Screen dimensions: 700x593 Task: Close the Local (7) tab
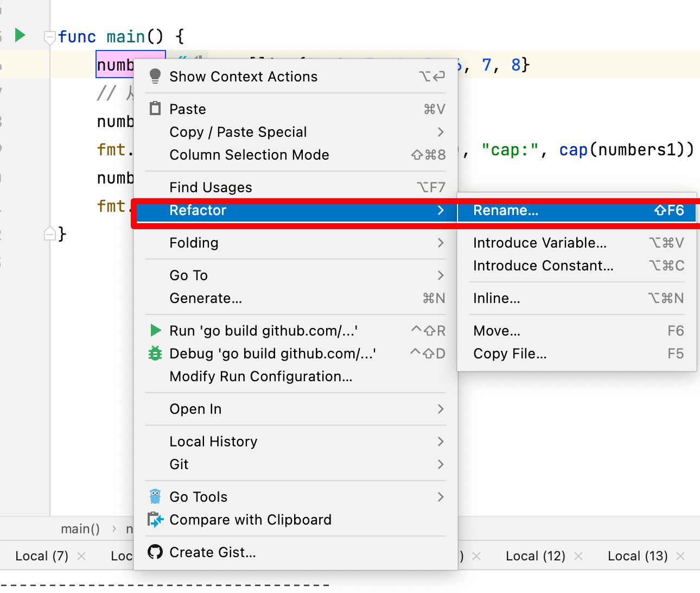pyautogui.click(x=81, y=556)
